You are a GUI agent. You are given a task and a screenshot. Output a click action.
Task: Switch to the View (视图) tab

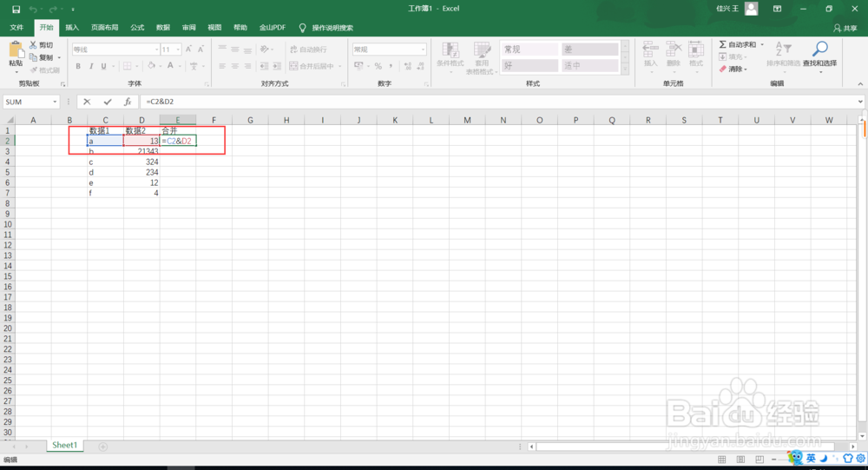(214, 28)
